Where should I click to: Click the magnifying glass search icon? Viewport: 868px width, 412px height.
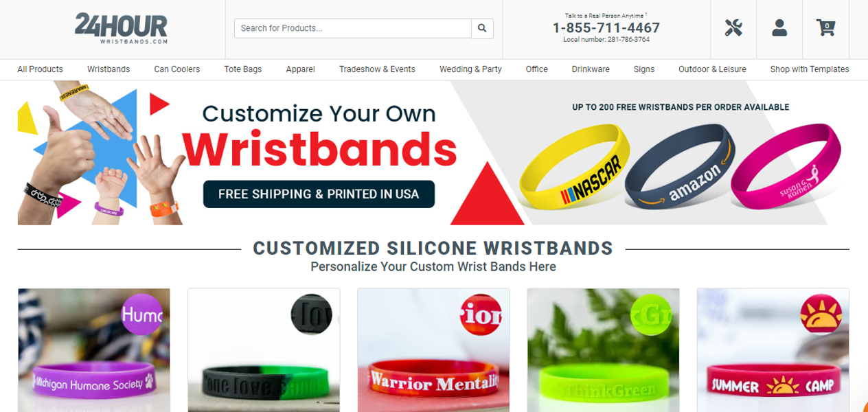click(x=482, y=28)
